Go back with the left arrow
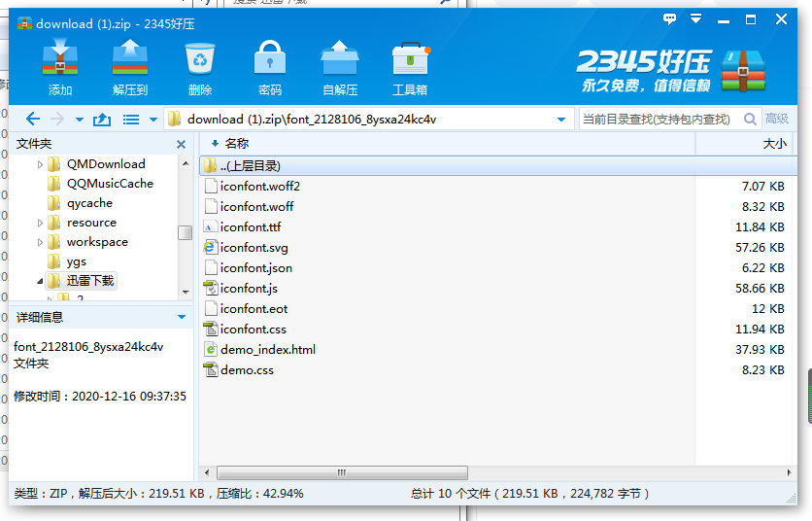The height and width of the screenshot is (521, 812). (33, 120)
